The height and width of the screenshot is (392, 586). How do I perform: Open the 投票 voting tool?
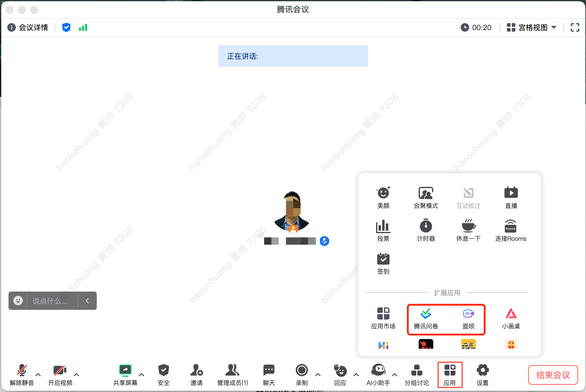coord(383,230)
